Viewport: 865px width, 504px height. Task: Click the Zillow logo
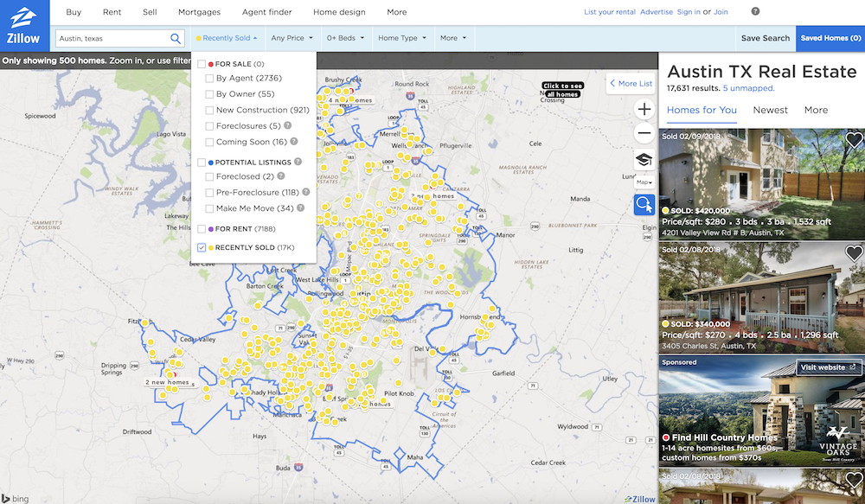point(24,26)
